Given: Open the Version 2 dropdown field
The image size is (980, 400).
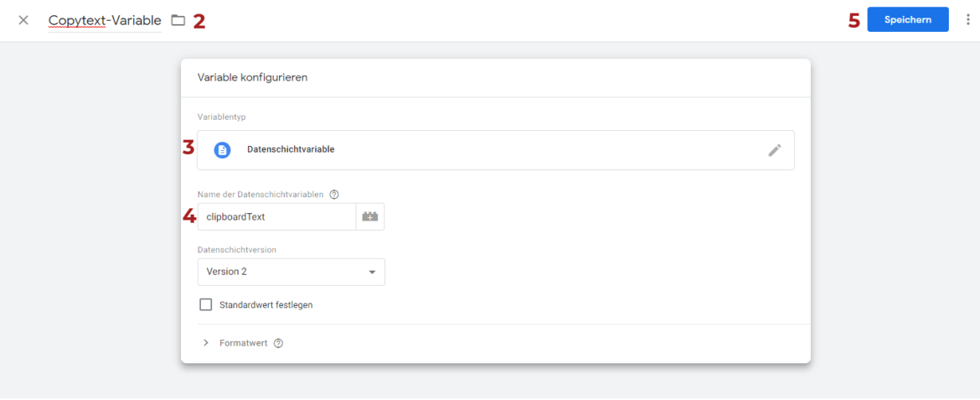Looking at the screenshot, I should (281, 272).
